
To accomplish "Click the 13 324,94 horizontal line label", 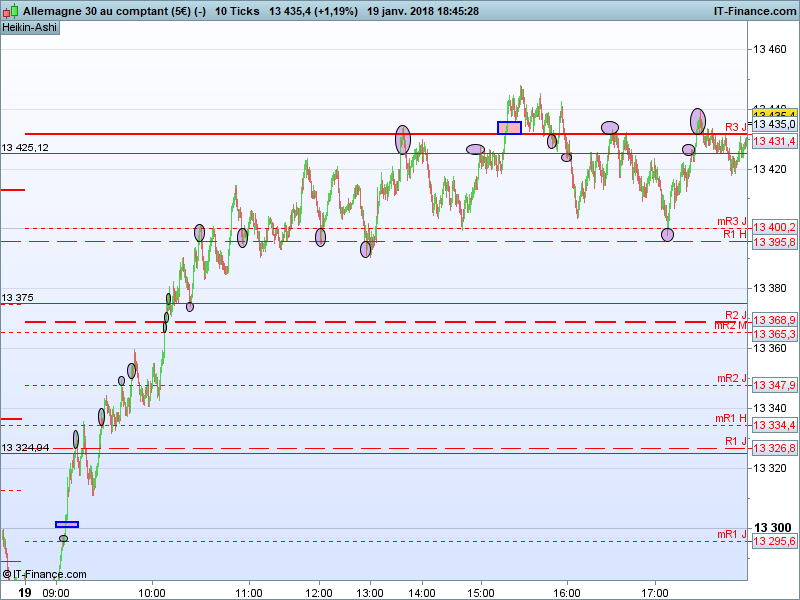I will coord(25,447).
